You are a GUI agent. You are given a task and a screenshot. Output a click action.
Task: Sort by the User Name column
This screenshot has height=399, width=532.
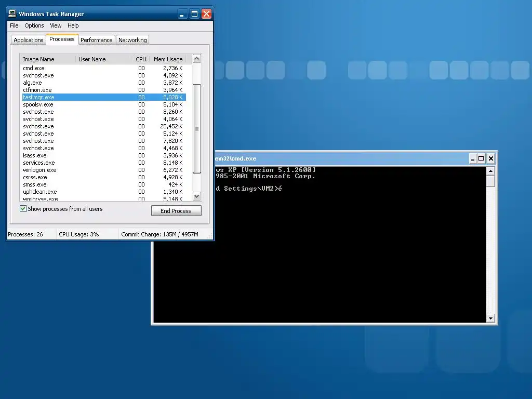tap(103, 59)
